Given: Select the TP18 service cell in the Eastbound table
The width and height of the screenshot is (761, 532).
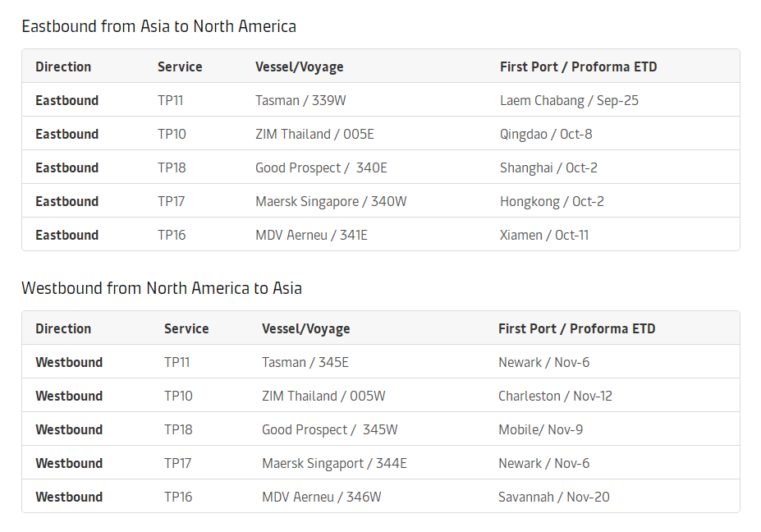Looking at the screenshot, I should tap(172, 168).
